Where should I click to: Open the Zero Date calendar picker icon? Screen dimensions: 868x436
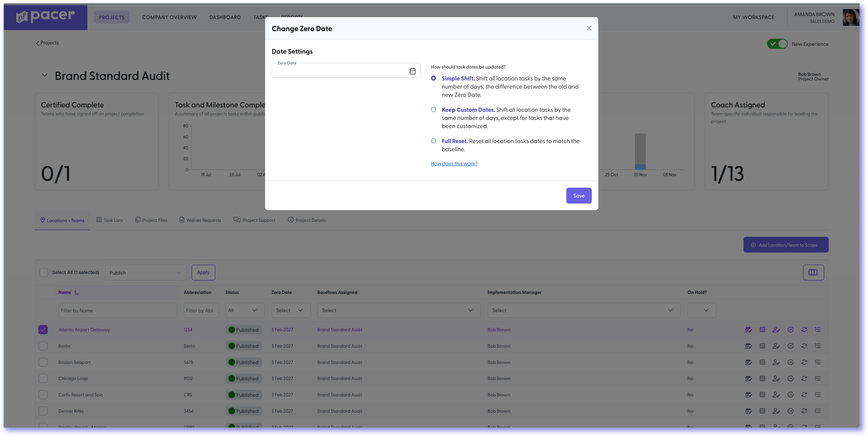[x=412, y=71]
